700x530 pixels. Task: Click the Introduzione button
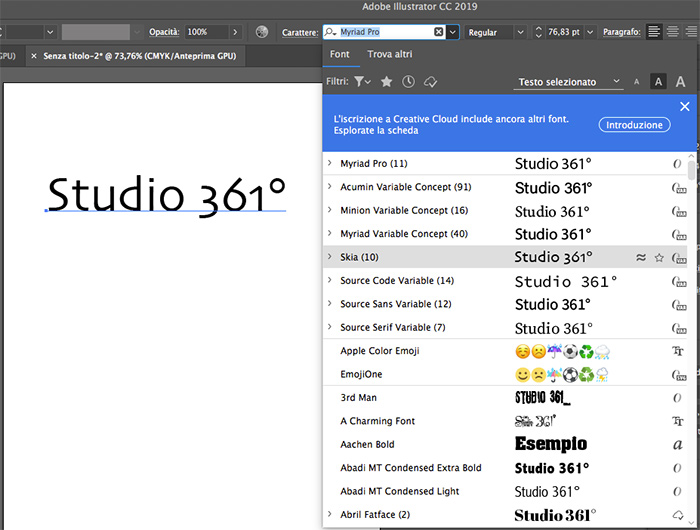pos(634,125)
